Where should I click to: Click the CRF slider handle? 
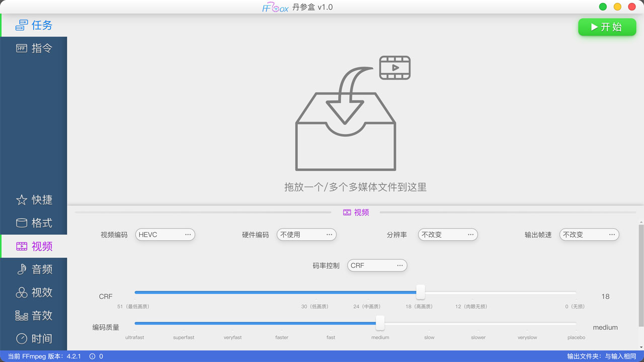pyautogui.click(x=421, y=292)
